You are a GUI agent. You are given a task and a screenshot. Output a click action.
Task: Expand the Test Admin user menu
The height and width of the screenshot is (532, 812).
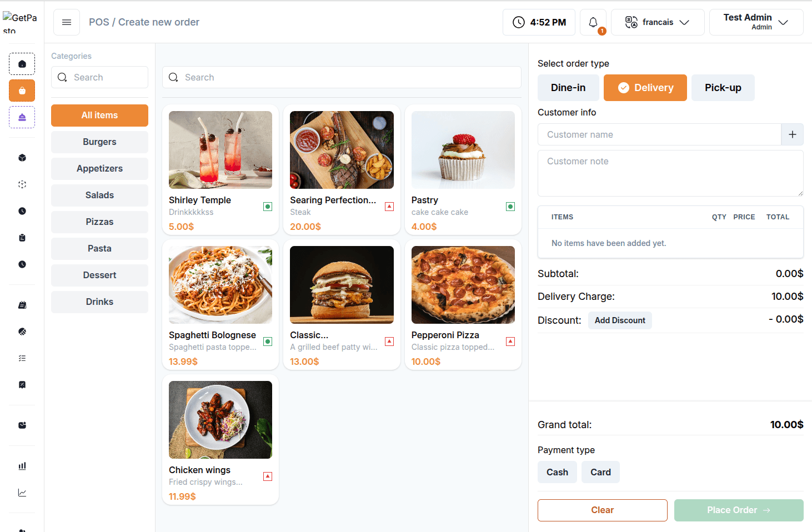point(756,22)
